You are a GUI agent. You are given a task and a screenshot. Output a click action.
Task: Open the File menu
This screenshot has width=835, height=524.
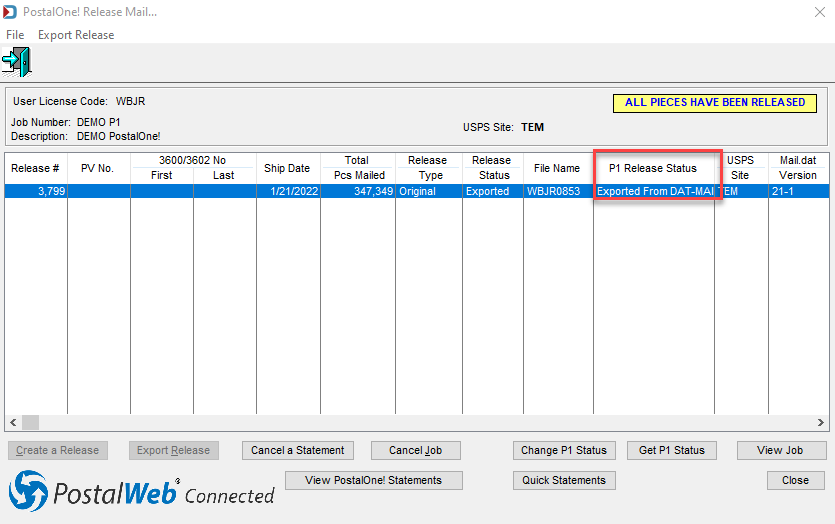pos(15,35)
